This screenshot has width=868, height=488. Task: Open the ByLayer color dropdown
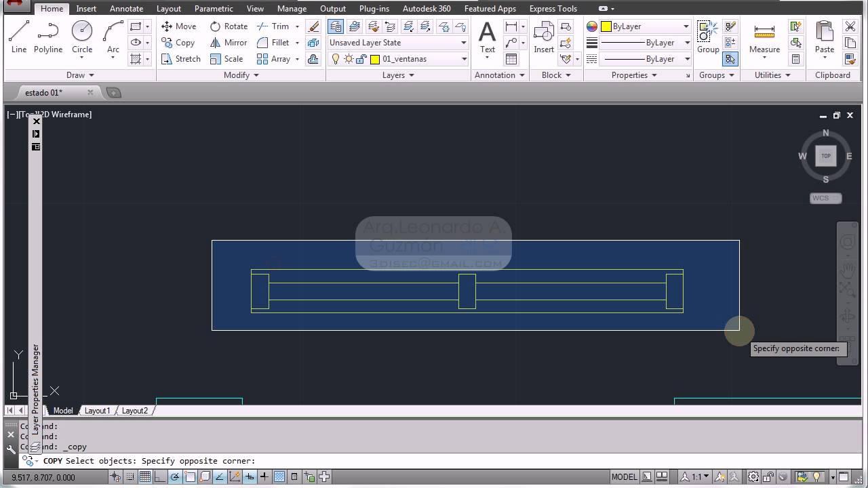pyautogui.click(x=644, y=26)
